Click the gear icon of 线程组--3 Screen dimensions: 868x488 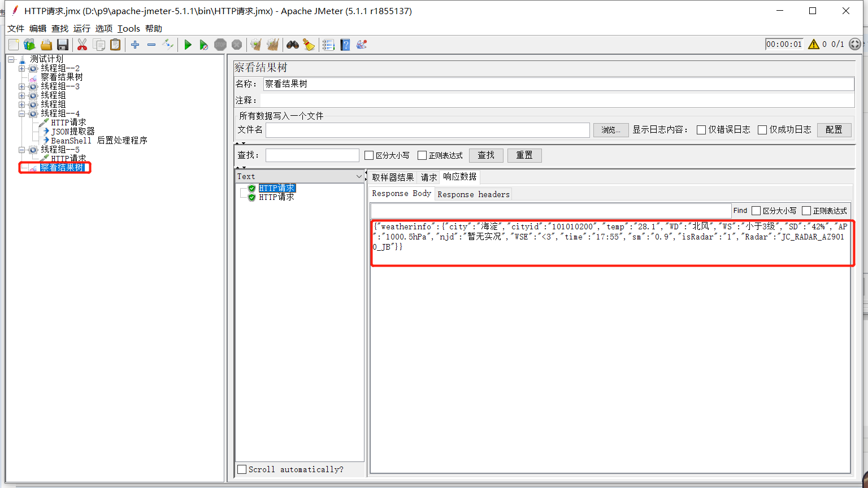point(33,86)
